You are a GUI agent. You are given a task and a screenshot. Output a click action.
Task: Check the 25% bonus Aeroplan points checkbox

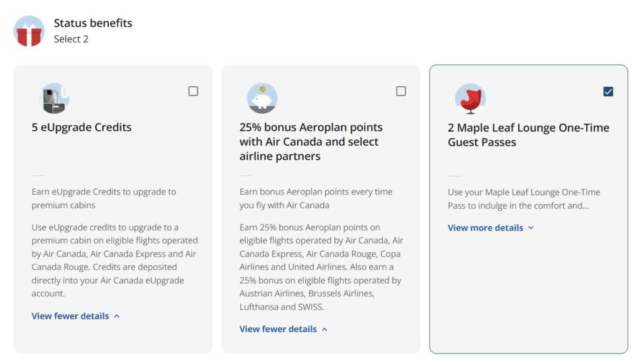point(401,91)
